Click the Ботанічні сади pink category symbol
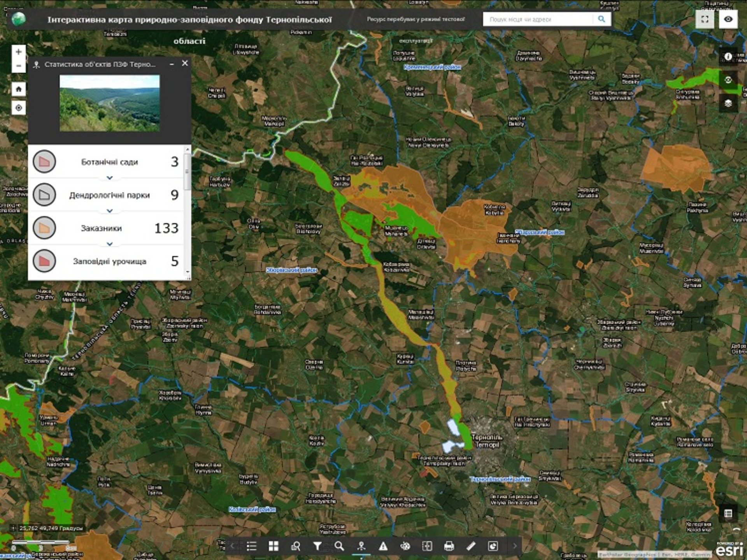The width and height of the screenshot is (747, 560). click(x=44, y=162)
